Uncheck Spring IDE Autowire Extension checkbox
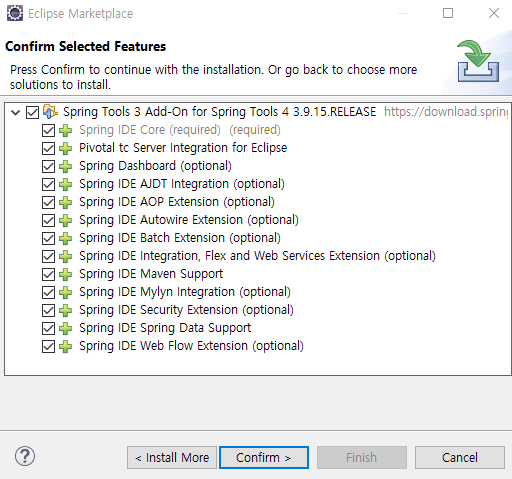This screenshot has height=479, width=512. (48, 220)
